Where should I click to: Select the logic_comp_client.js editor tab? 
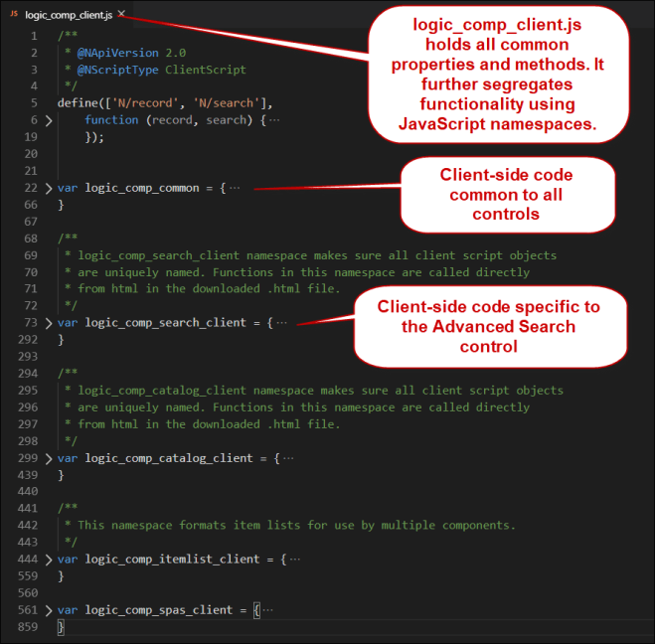[x=69, y=15]
